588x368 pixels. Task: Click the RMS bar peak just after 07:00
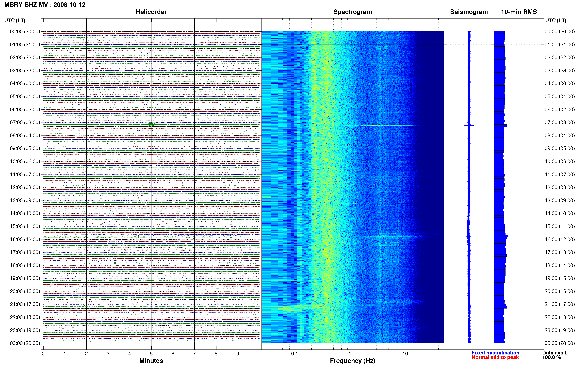coord(501,126)
